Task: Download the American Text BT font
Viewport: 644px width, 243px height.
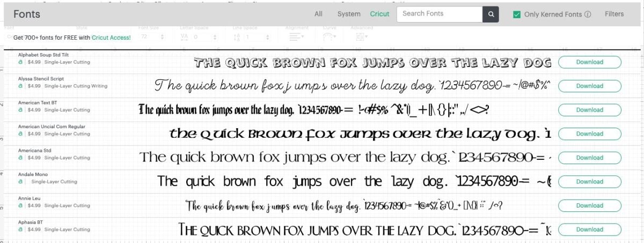Action: coord(590,110)
